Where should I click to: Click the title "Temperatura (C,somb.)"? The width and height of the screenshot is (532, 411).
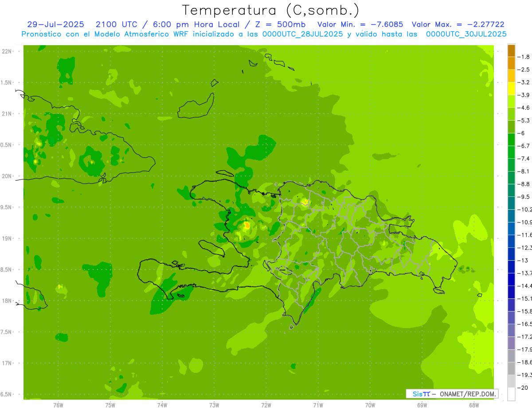tap(271, 10)
